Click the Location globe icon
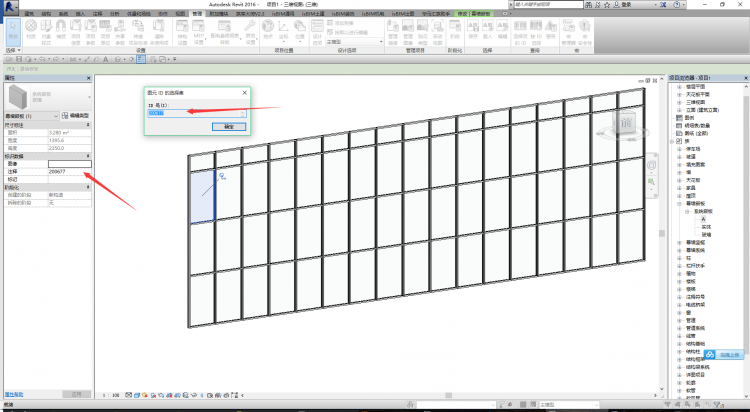 268,29
